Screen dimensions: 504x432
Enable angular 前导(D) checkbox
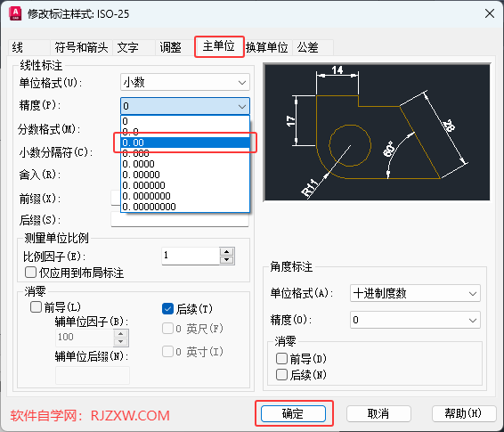click(x=301, y=358)
